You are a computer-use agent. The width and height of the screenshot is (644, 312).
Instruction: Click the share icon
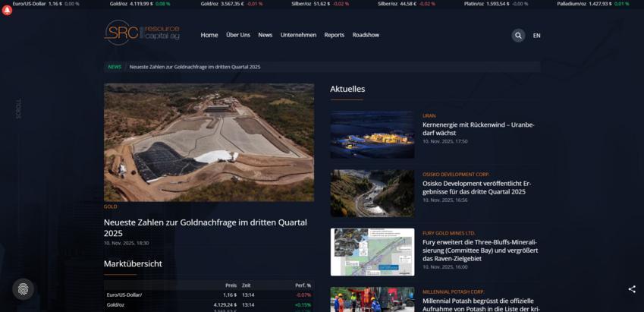pos(632,289)
